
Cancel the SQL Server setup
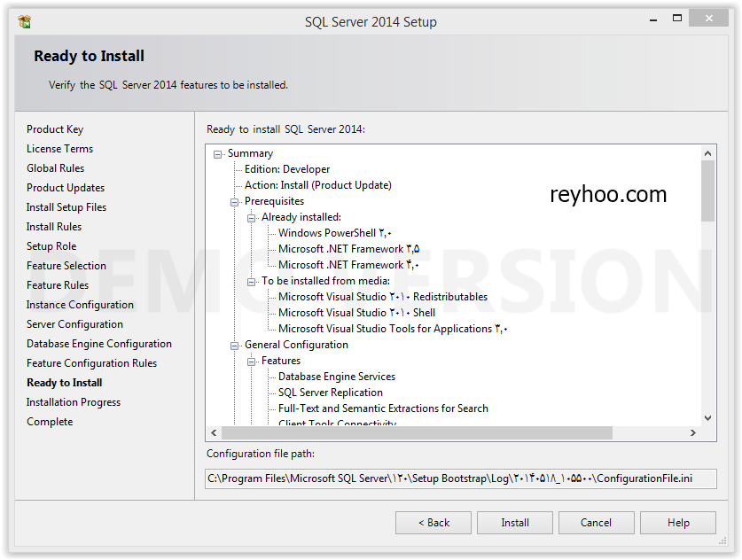[x=597, y=523]
